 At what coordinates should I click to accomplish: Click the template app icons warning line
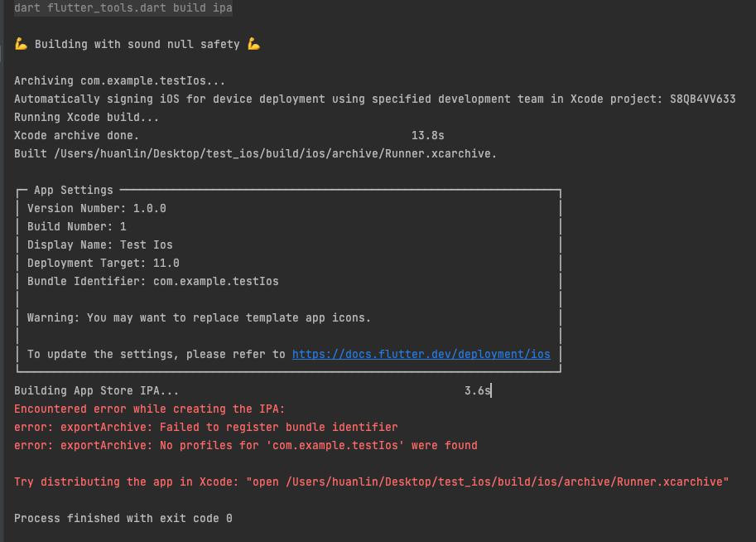pos(199,318)
